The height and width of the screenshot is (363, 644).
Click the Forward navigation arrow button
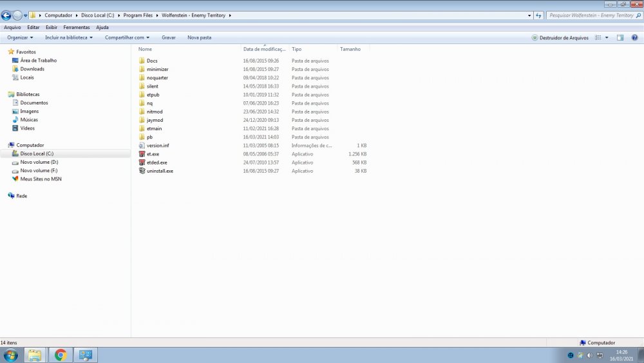pos(17,15)
